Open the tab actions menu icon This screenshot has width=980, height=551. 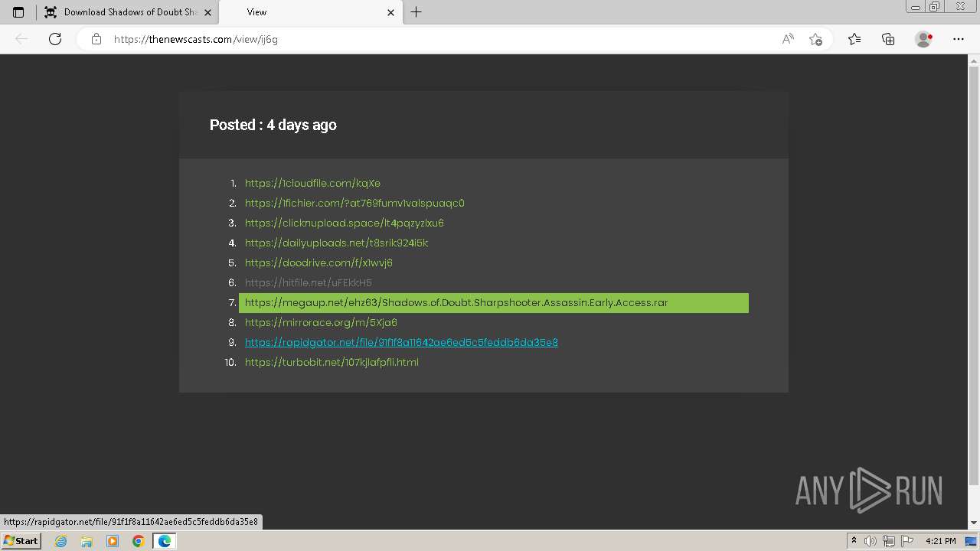point(18,12)
